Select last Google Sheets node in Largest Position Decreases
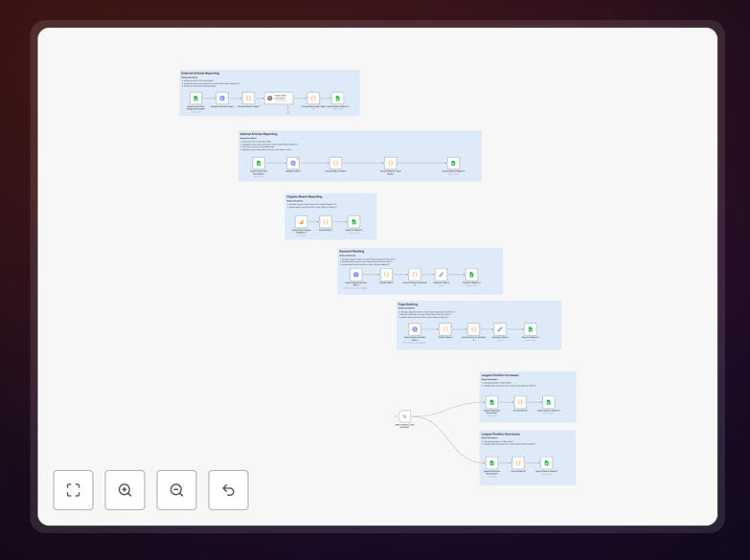 pyautogui.click(x=546, y=463)
